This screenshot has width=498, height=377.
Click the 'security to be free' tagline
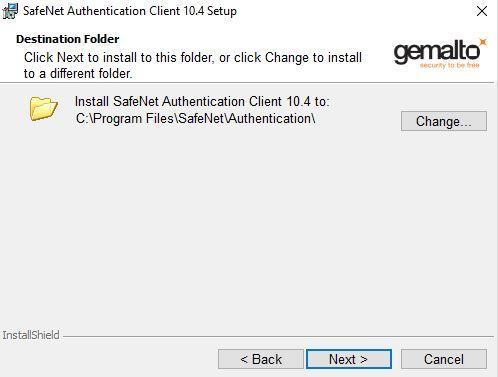pos(450,65)
